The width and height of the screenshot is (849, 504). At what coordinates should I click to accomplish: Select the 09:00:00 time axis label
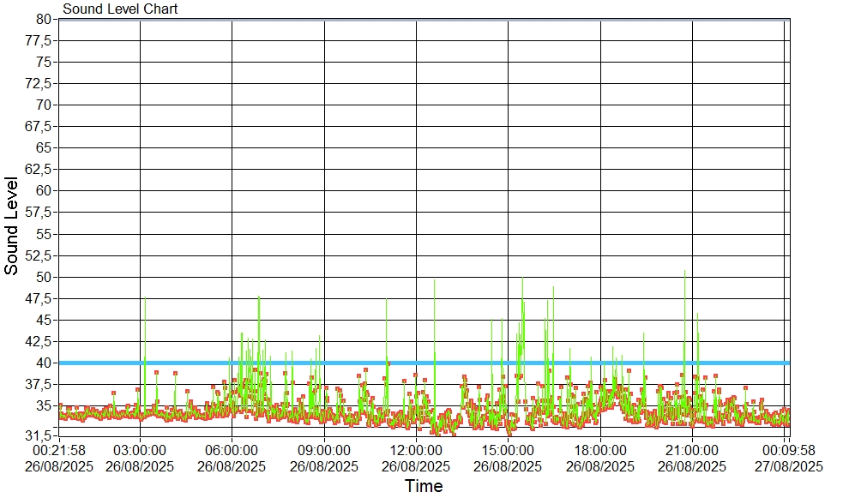(x=324, y=450)
